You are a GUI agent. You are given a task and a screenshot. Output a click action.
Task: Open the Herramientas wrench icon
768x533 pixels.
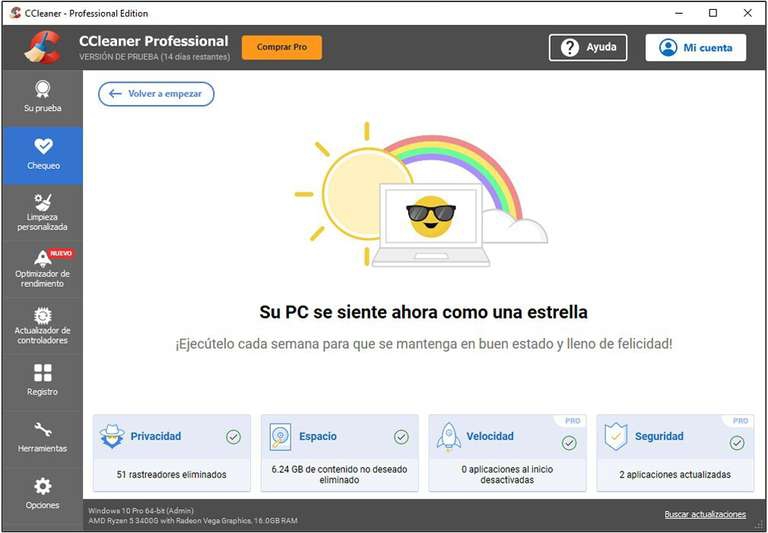click(x=43, y=429)
